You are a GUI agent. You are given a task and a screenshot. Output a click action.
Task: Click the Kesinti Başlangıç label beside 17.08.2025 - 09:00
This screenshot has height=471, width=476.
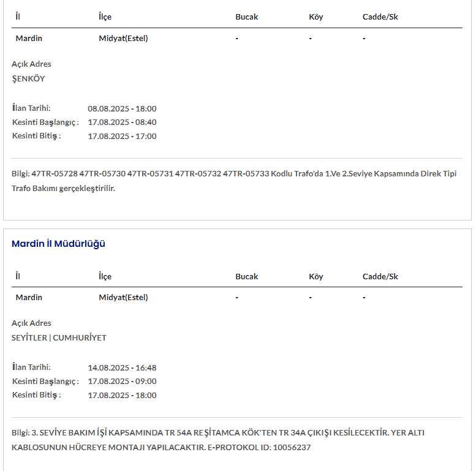tap(45, 381)
